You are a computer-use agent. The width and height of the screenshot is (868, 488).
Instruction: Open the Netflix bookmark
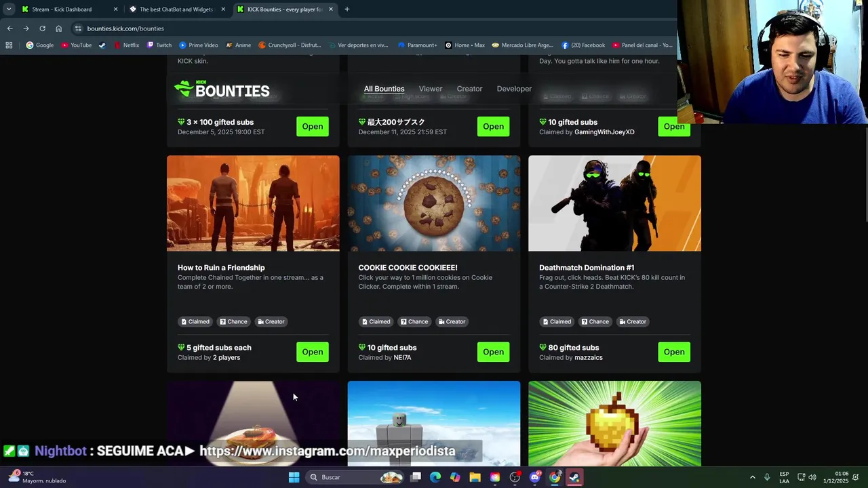pyautogui.click(x=127, y=45)
